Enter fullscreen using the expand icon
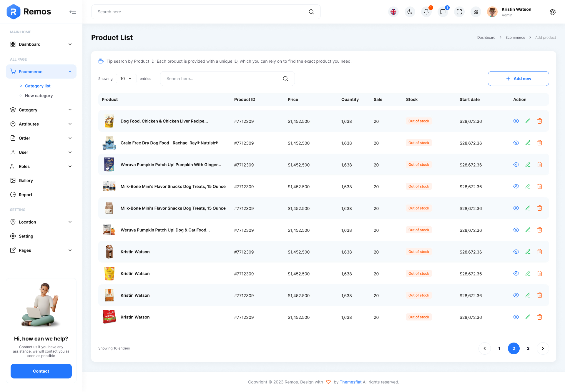 click(459, 12)
